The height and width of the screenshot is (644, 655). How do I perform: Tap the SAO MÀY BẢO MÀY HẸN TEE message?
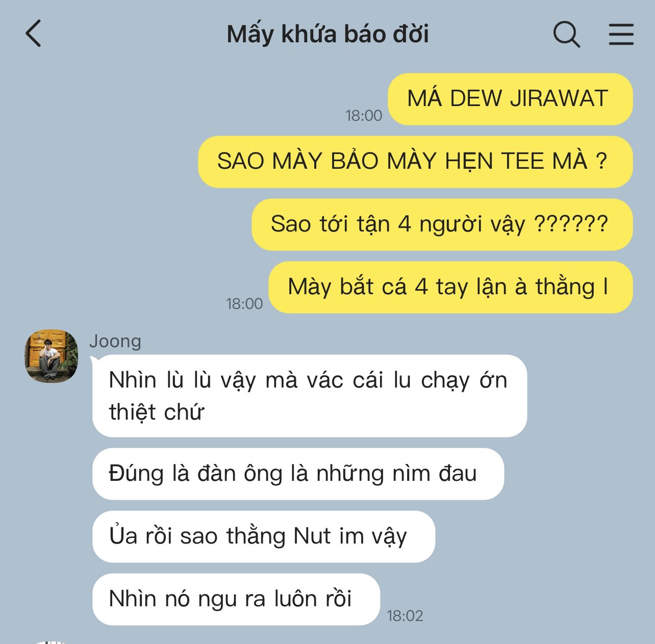click(x=415, y=162)
